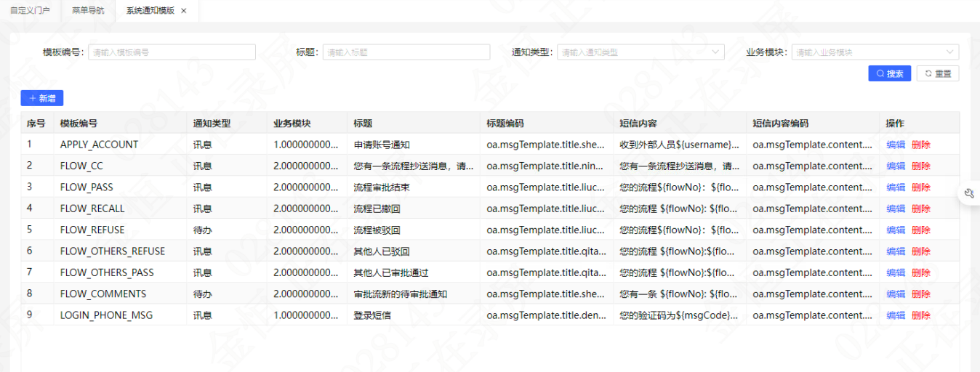Screen dimensions: 980x372
Task: Click the title cell 流程已撤回
Action: (377, 209)
